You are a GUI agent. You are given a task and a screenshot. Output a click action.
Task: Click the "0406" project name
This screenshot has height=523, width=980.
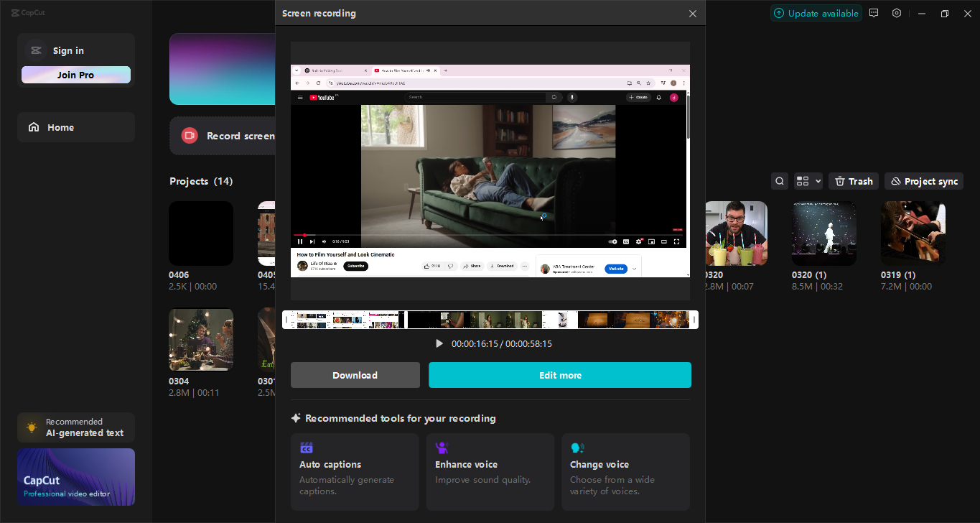coord(179,275)
